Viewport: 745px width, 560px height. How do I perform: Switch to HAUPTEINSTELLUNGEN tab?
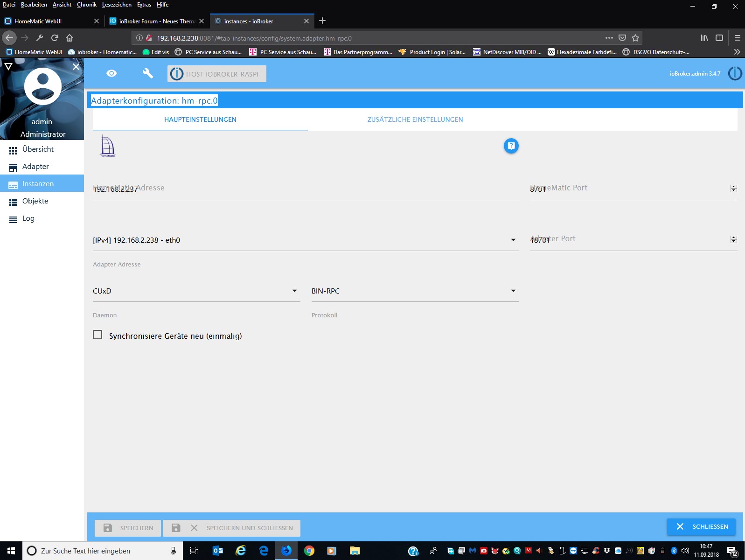coord(200,119)
